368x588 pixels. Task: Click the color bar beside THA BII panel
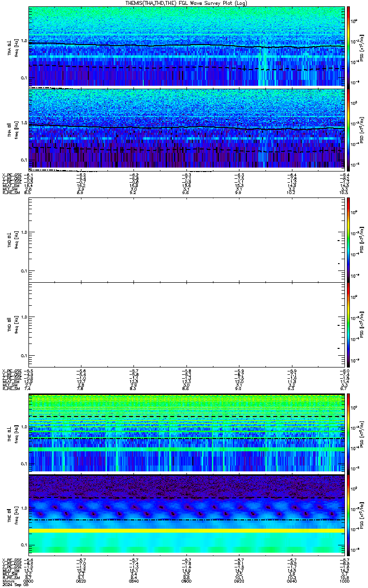pos(348,128)
